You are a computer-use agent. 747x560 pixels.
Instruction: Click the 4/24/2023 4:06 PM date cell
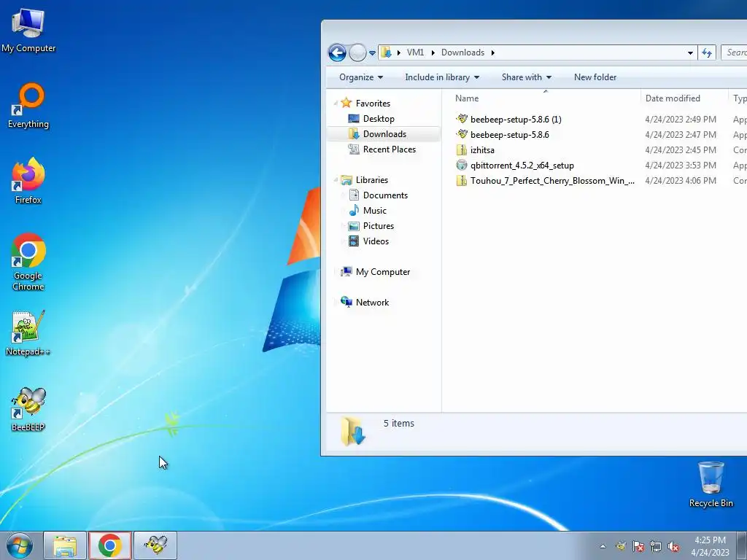[x=681, y=181]
